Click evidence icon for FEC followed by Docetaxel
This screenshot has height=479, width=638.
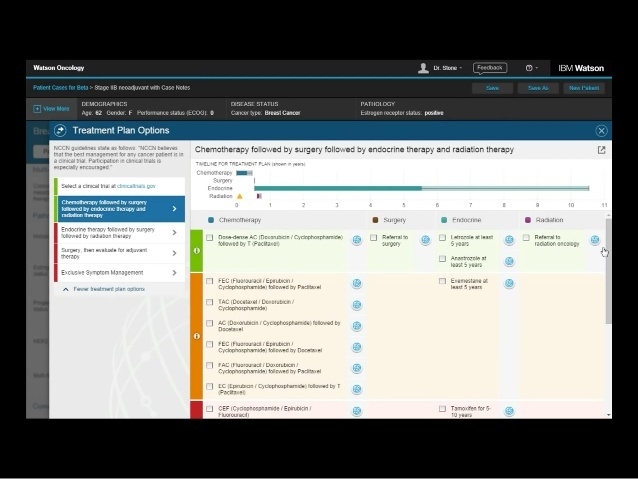[x=357, y=347]
